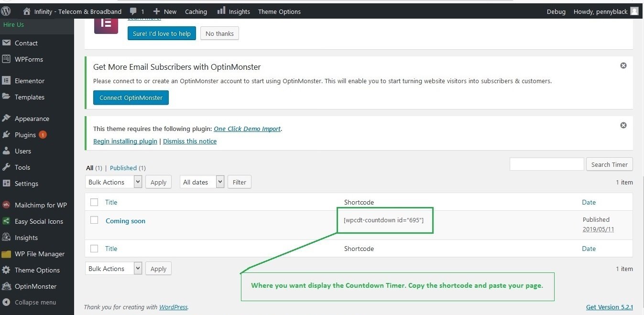Show All timers filter link
Viewport: 644px width, 315px height.
pos(90,168)
